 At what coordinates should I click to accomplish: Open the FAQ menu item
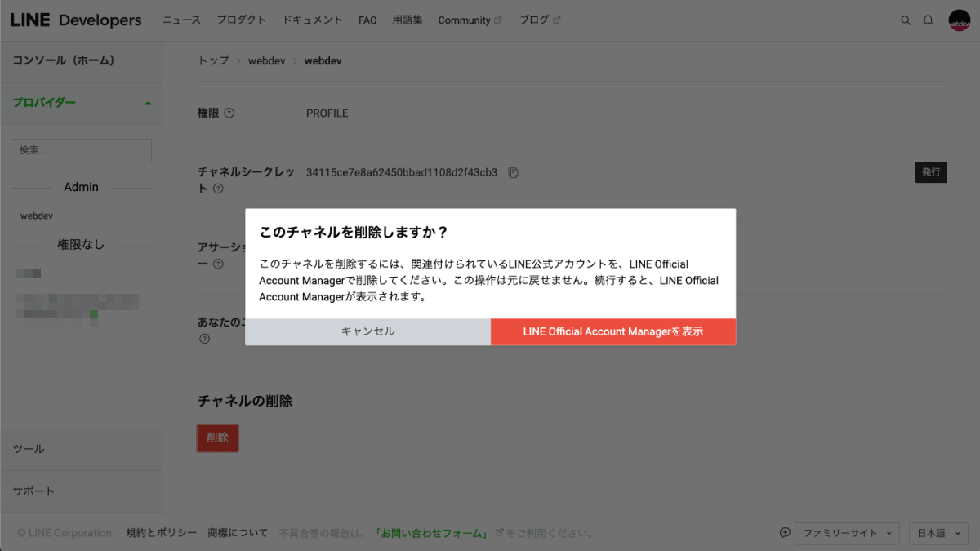point(367,20)
